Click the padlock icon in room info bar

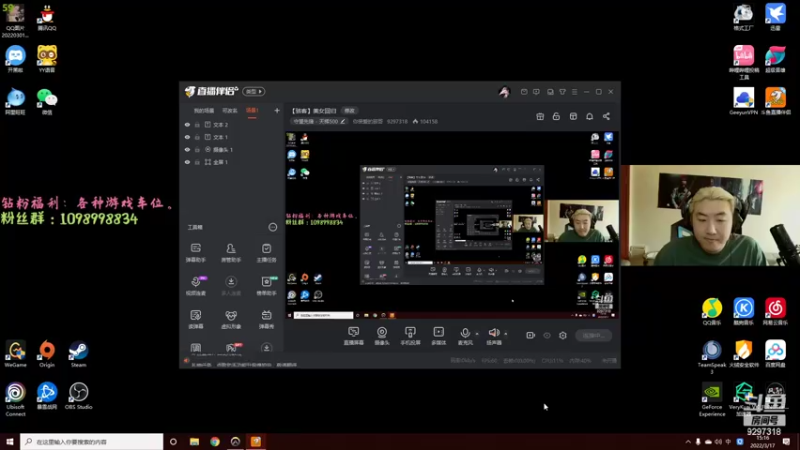556,116
